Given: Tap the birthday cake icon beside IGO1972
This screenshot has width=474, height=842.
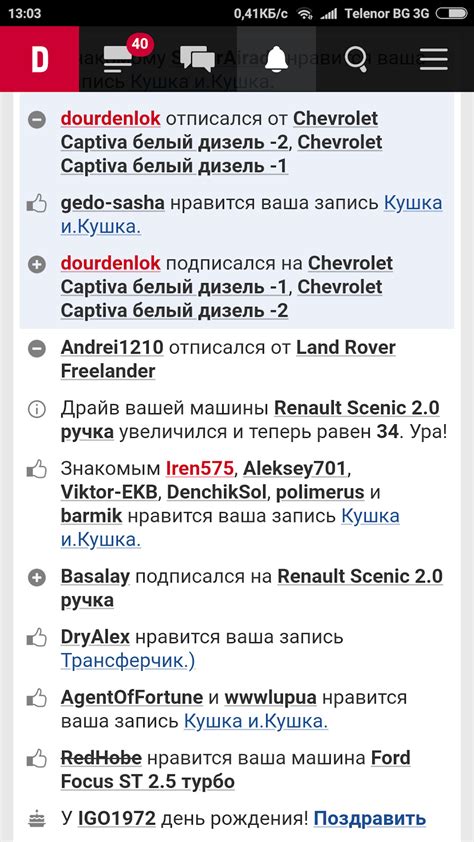Looking at the screenshot, I should 37,819.
